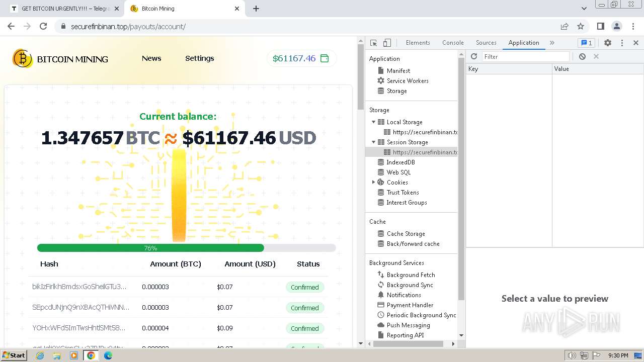Click hash bikIzFirlkh8mdsxGoSheilGTu3
This screenshot has width=644, height=362.
pyautogui.click(x=79, y=287)
